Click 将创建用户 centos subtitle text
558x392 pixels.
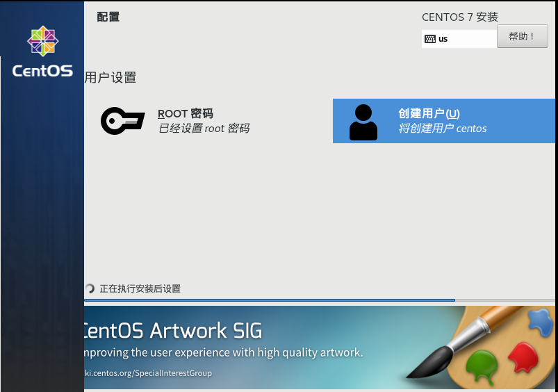443,128
